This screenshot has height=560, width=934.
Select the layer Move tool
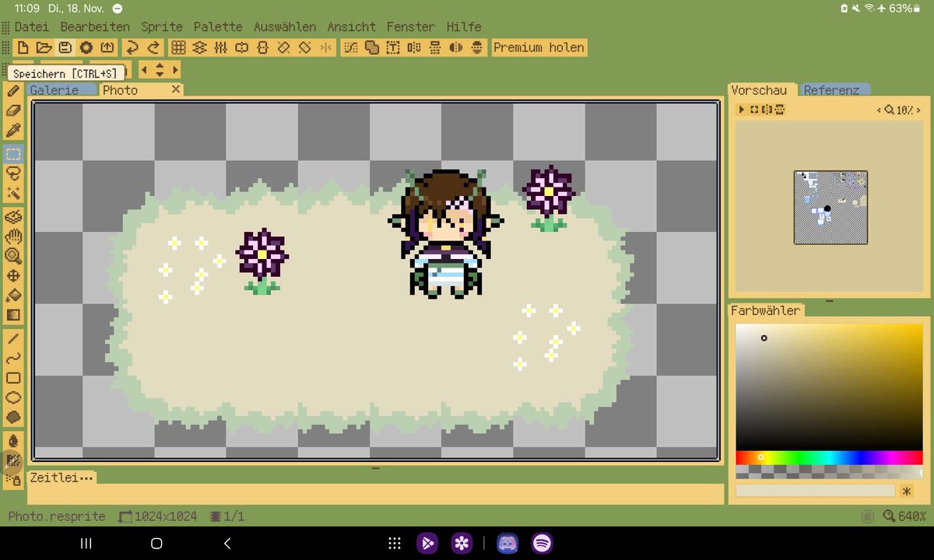[x=13, y=216]
